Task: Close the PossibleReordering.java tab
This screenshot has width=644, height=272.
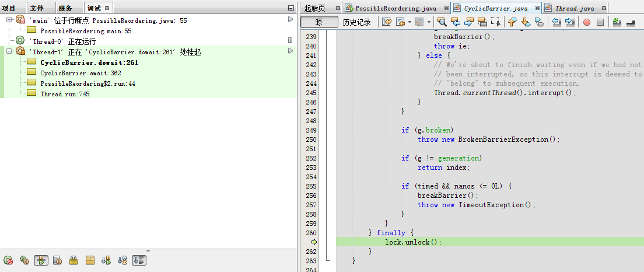Action: [445, 8]
